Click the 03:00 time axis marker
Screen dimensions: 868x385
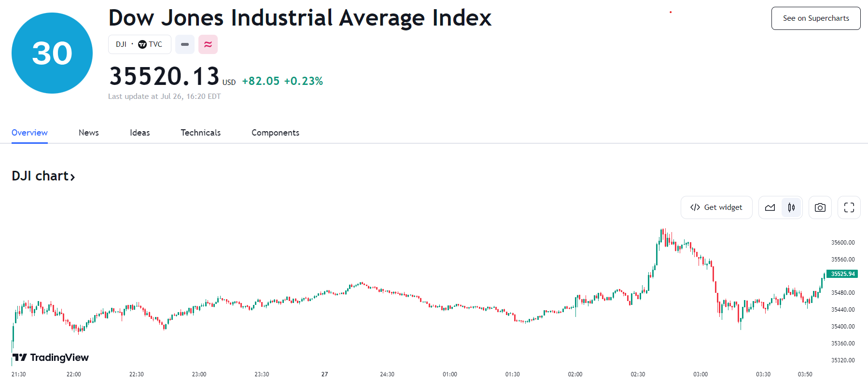pos(700,374)
